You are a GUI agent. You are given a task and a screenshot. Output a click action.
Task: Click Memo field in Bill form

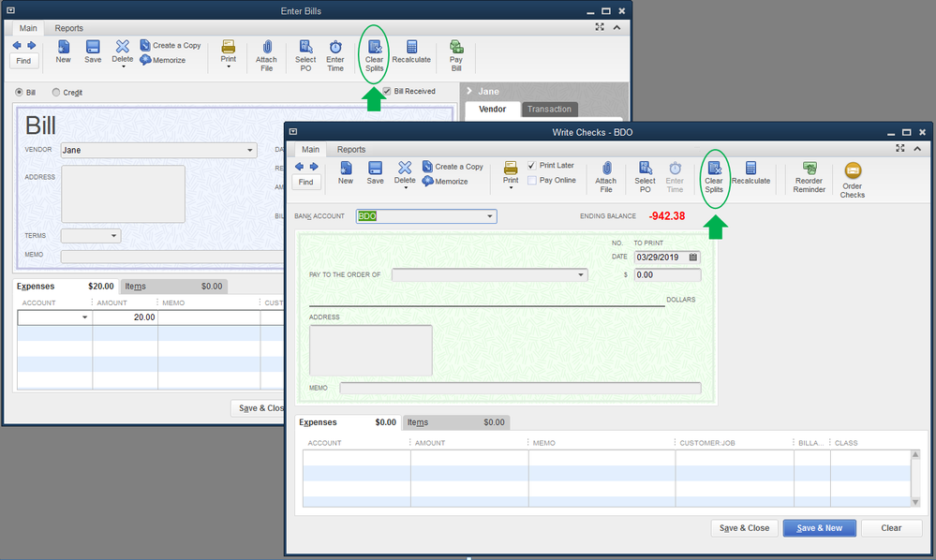[x=172, y=256]
